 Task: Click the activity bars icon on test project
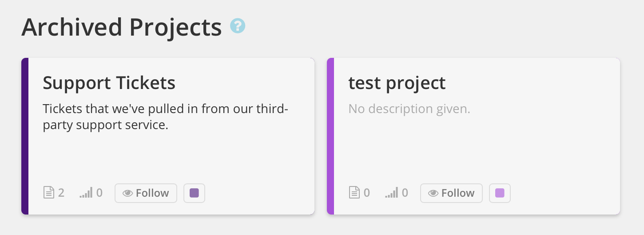click(x=392, y=193)
